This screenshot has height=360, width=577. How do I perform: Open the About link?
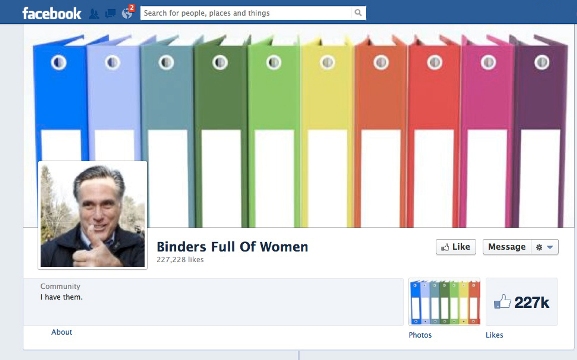pyautogui.click(x=61, y=332)
